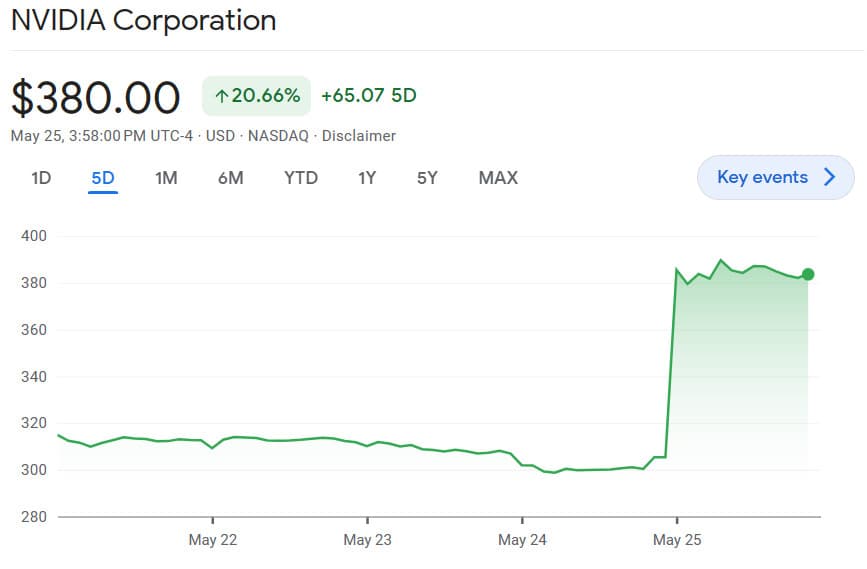Select the YTD range tab

point(300,178)
